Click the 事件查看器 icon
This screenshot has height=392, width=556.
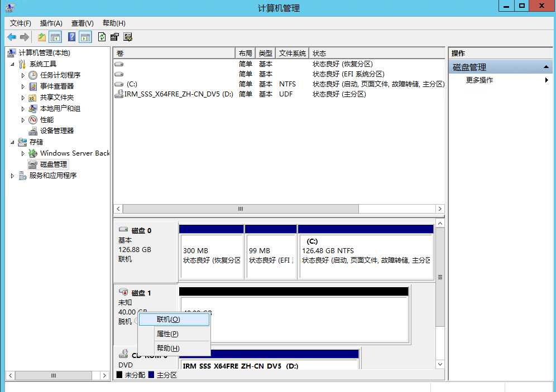32,86
